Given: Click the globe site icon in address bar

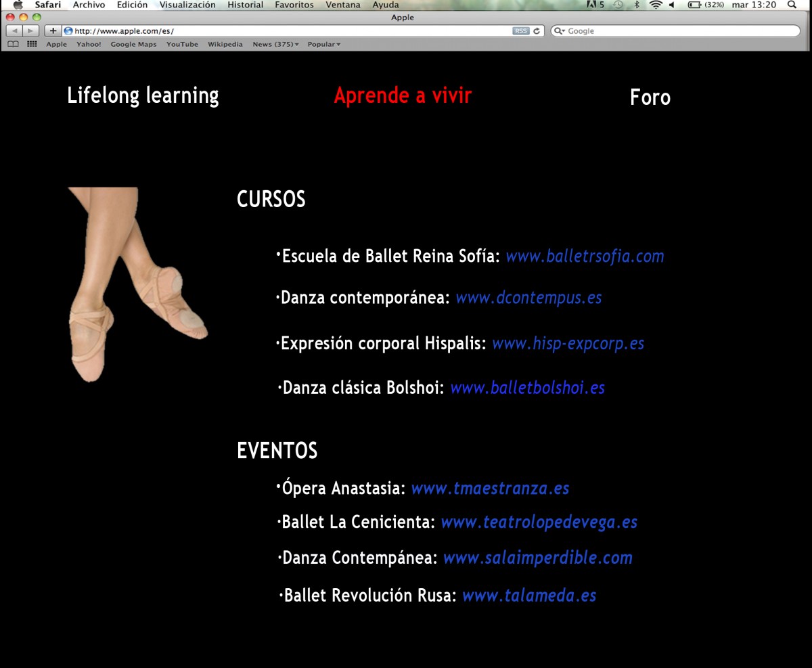Looking at the screenshot, I should [x=68, y=31].
